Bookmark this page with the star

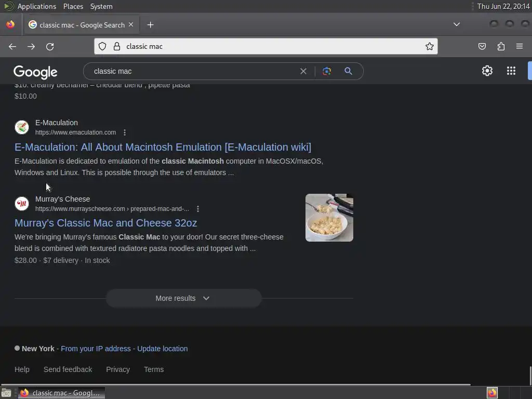pos(430,46)
